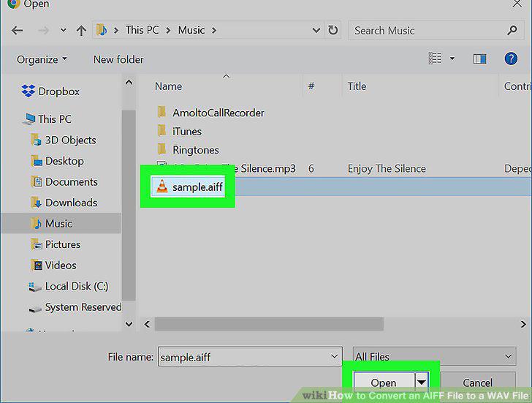Click the search magnifier icon
Screen dimensions: 532x403
click(512, 31)
